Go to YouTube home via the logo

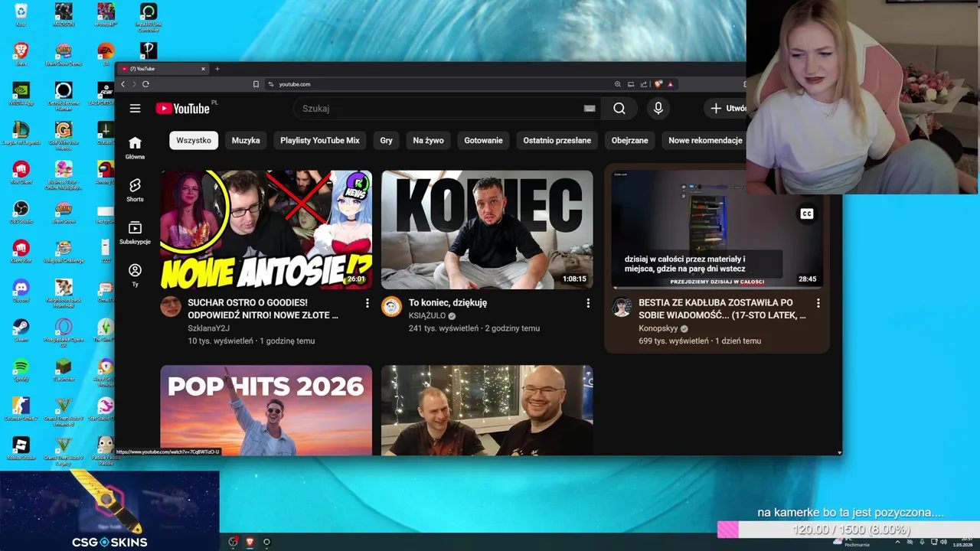[183, 109]
